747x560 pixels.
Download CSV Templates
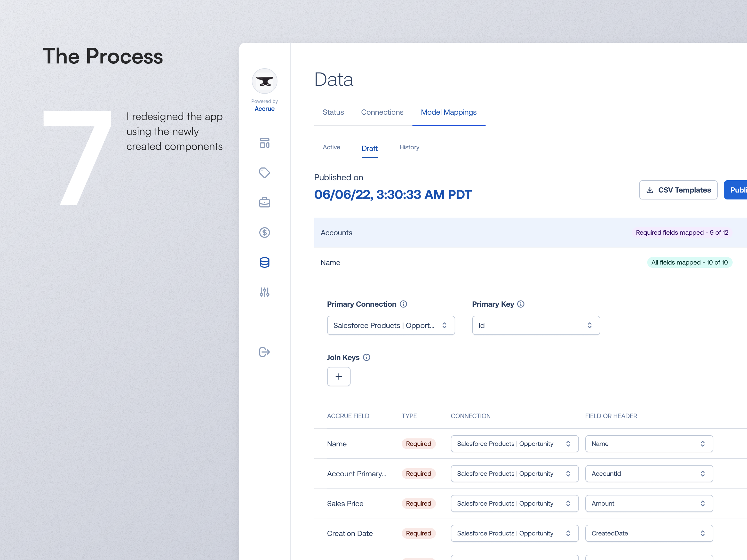(678, 190)
